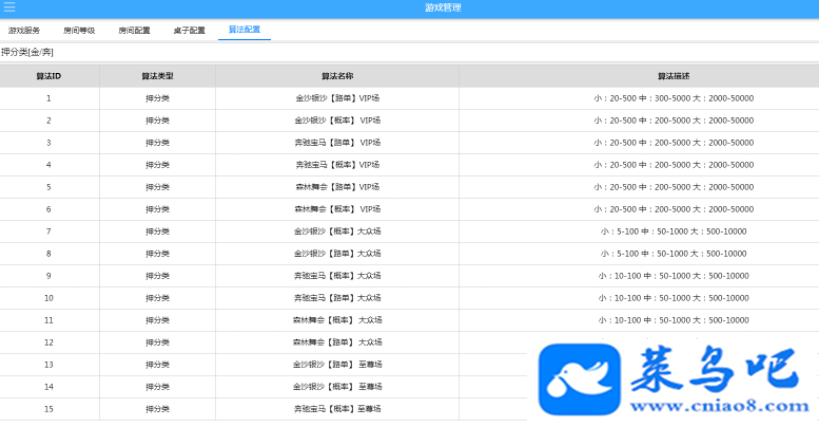Click 押分类 type in row 14
This screenshot has height=427, width=822.
[157, 386]
